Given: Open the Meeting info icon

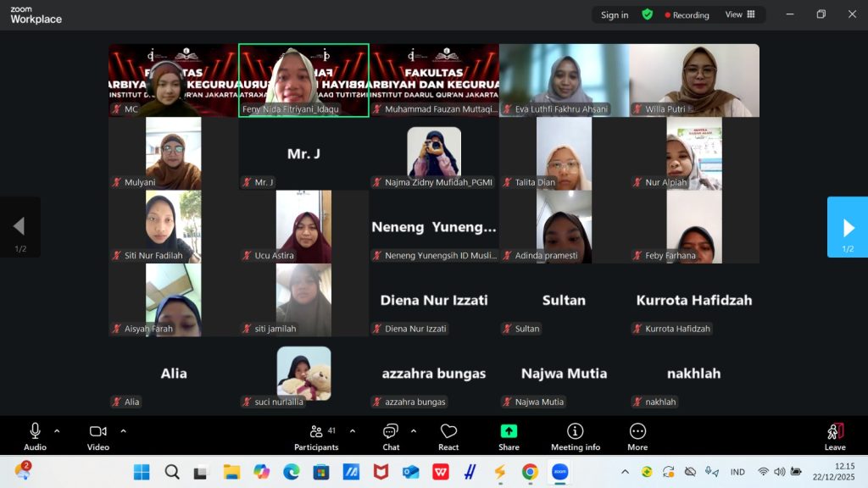Looking at the screenshot, I should coord(575,431).
